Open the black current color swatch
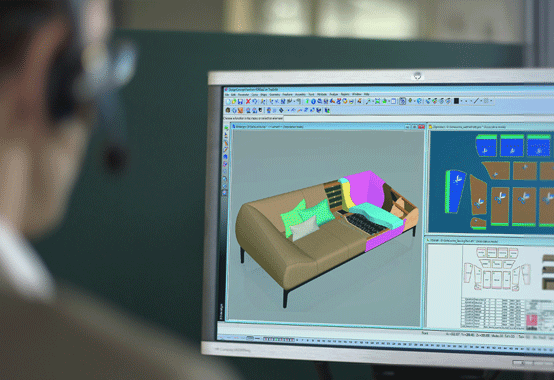This screenshot has height=380, width=554. (x=456, y=101)
